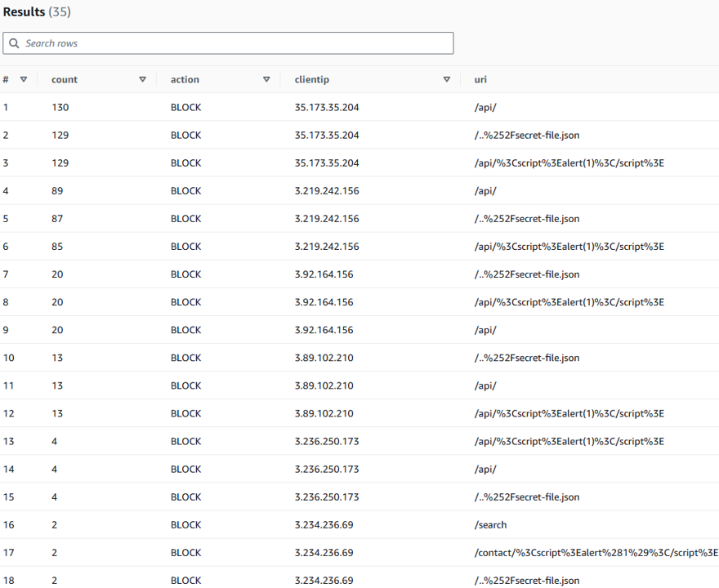Open sort dropdown for the # column
The image size is (719, 588).
click(24, 79)
